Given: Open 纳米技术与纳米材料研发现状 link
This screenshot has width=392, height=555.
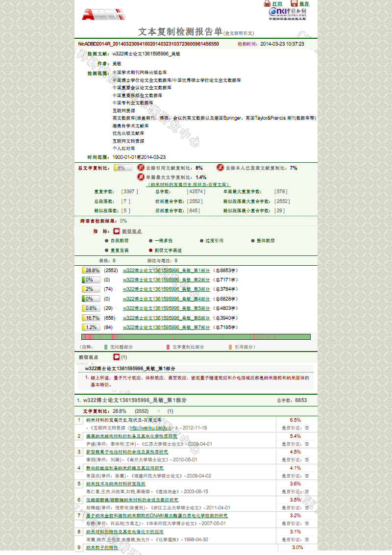Looking at the screenshot, I should tap(116, 484).
